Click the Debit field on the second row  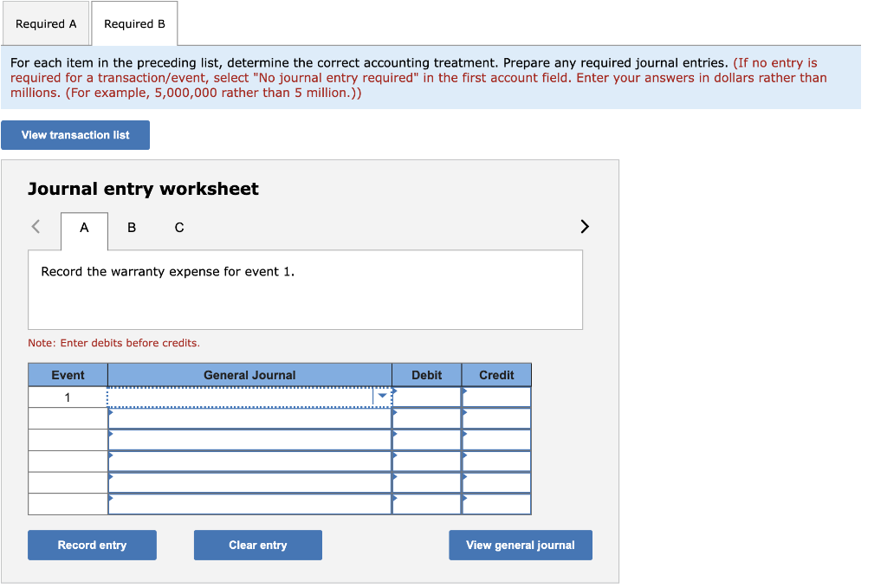tap(427, 417)
